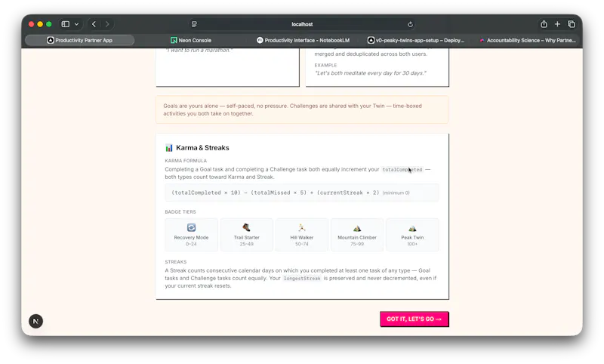Click the GOT IT, LET'S GO button
This screenshot has height=364, width=604.
point(414,319)
